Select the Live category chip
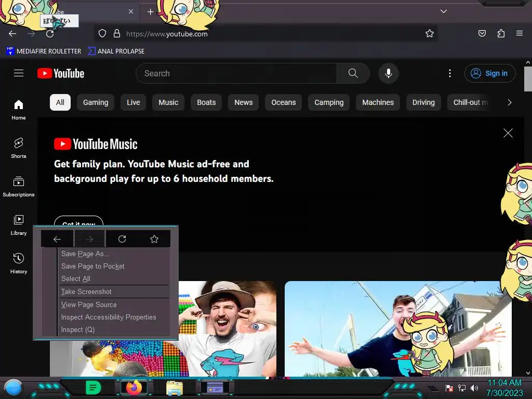Viewport: 532px width, 399px height. [134, 102]
